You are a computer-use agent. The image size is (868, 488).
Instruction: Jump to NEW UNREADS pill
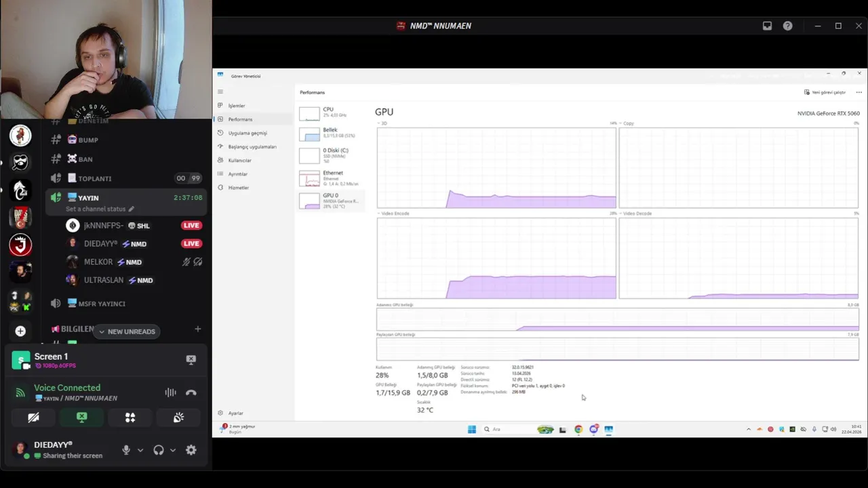coord(127,331)
